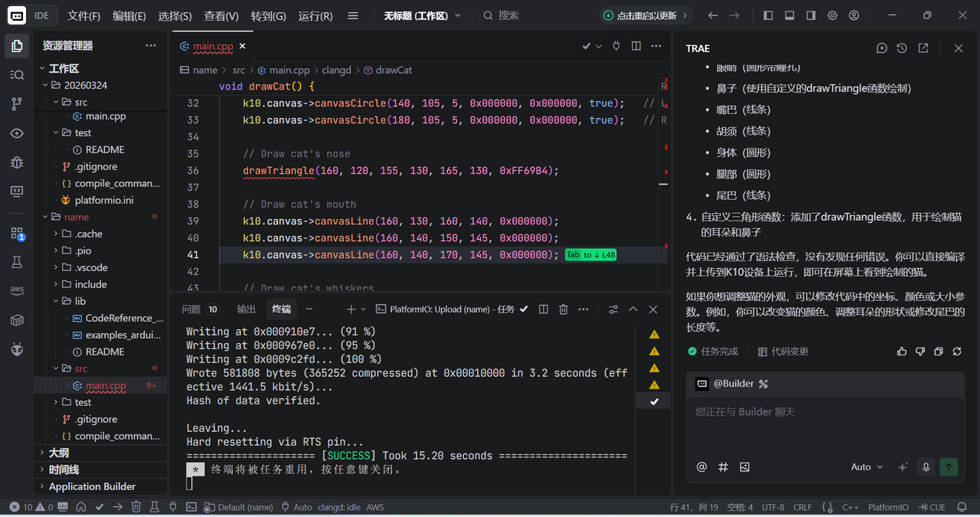This screenshot has width=980, height=517.
Task: Open PlatformIO Home from the status bar
Action: 82,506
